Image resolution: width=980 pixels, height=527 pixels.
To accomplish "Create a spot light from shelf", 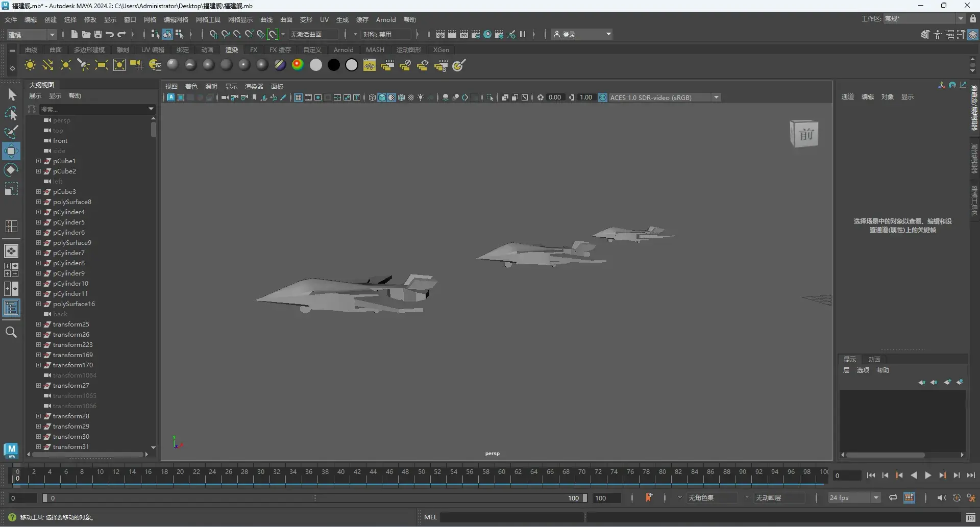I will coord(83,65).
